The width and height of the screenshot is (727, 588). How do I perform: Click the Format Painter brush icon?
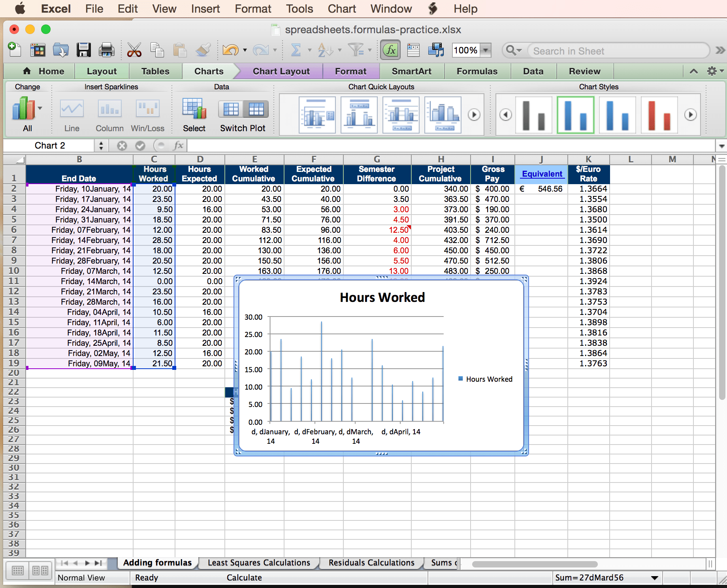[203, 50]
